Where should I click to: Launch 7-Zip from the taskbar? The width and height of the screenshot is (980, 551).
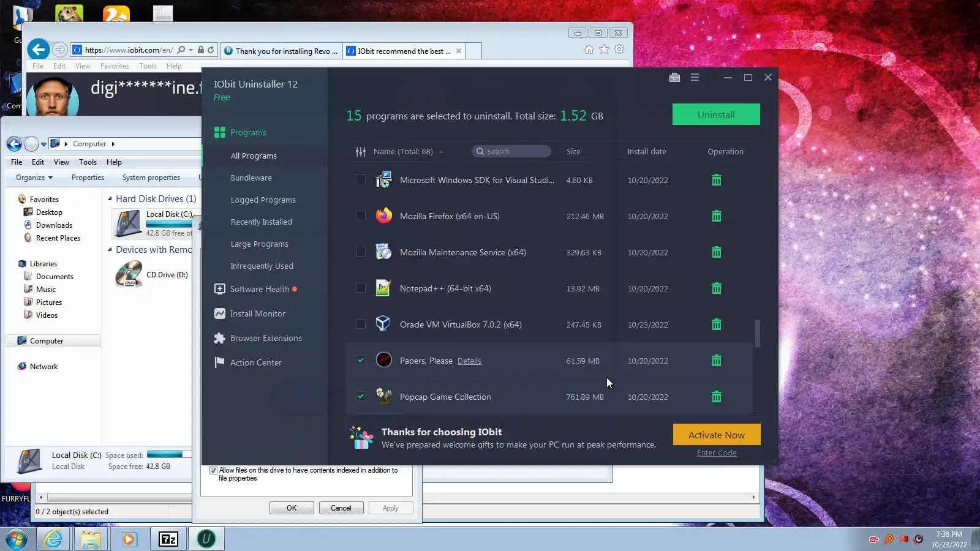[x=168, y=539]
